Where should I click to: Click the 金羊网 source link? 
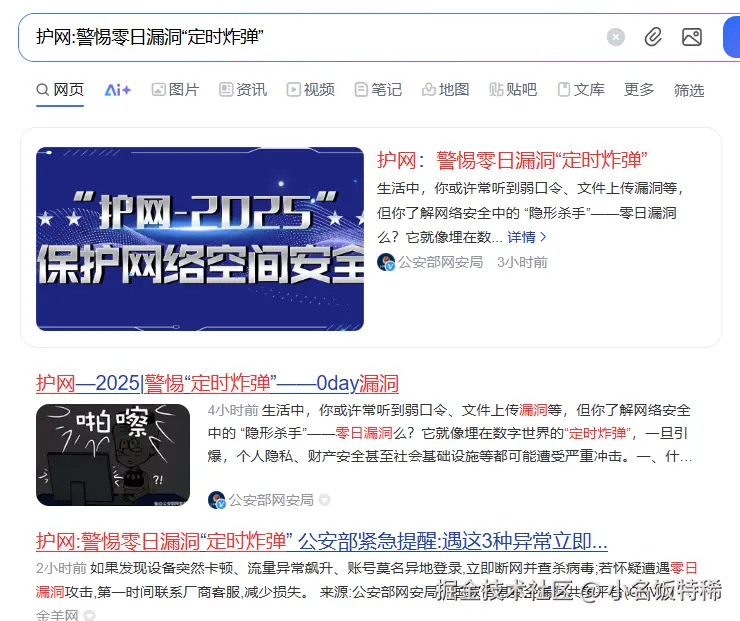[x=57, y=615]
